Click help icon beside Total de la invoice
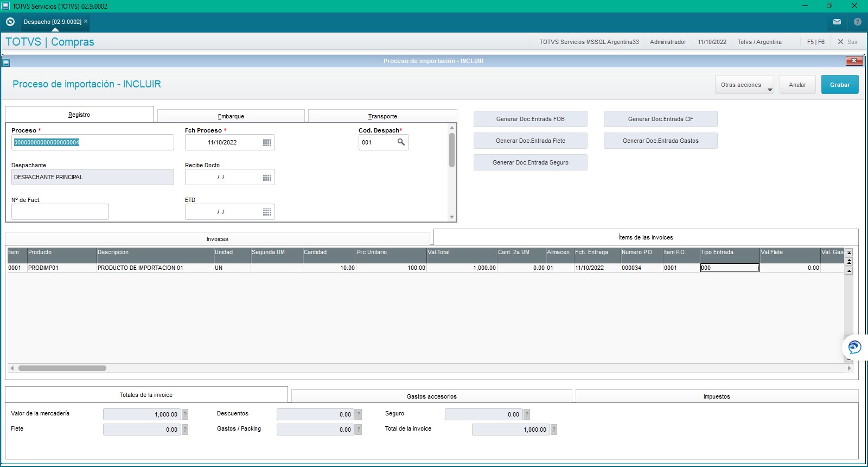Image resolution: width=868 pixels, height=467 pixels. click(x=554, y=430)
